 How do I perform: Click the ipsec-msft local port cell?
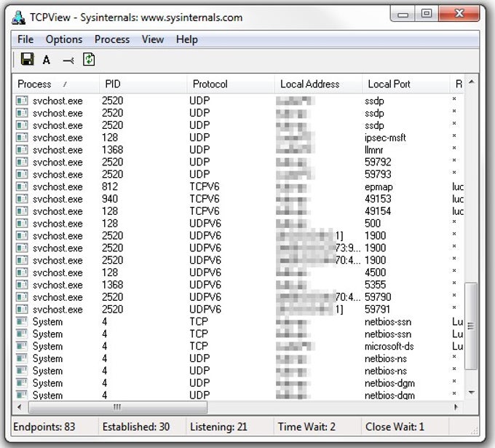[385, 138]
